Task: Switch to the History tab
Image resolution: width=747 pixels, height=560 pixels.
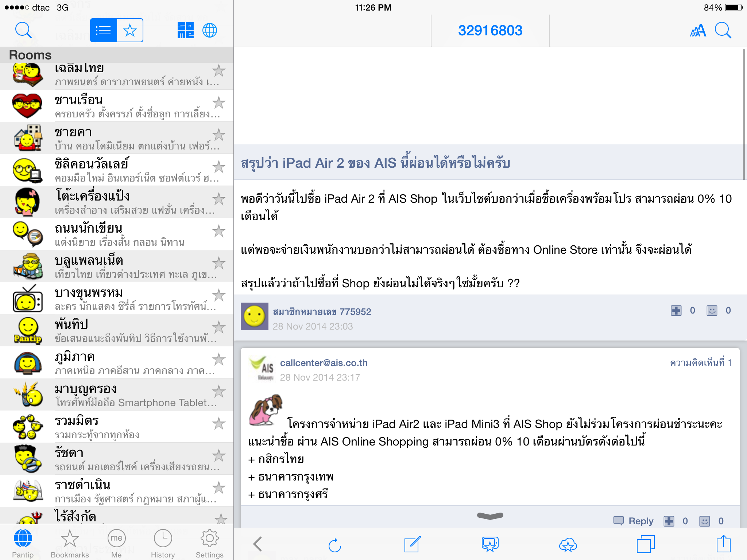Action: click(x=163, y=544)
